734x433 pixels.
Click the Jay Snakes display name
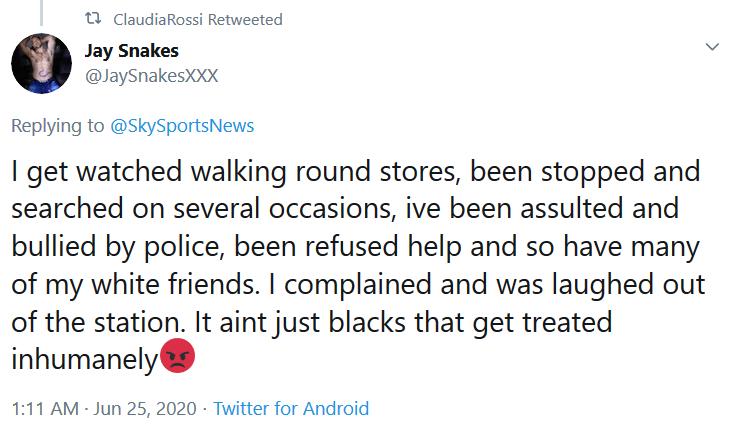tap(132, 51)
